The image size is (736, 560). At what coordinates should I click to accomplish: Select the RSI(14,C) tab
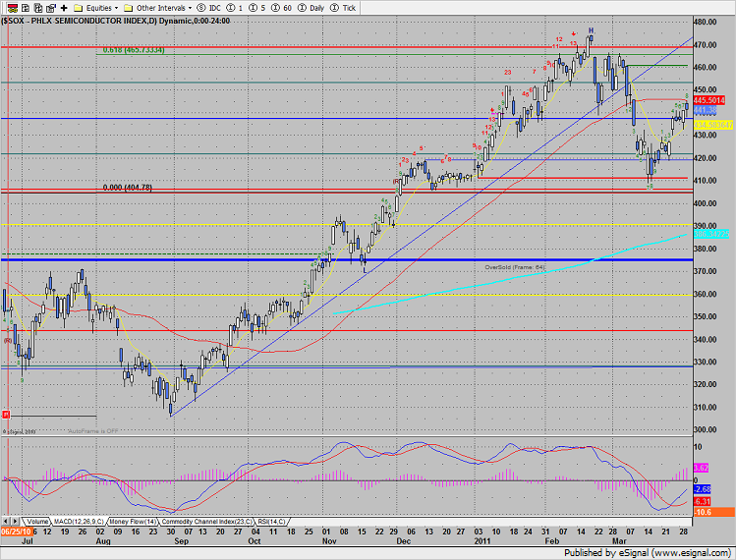point(271,522)
